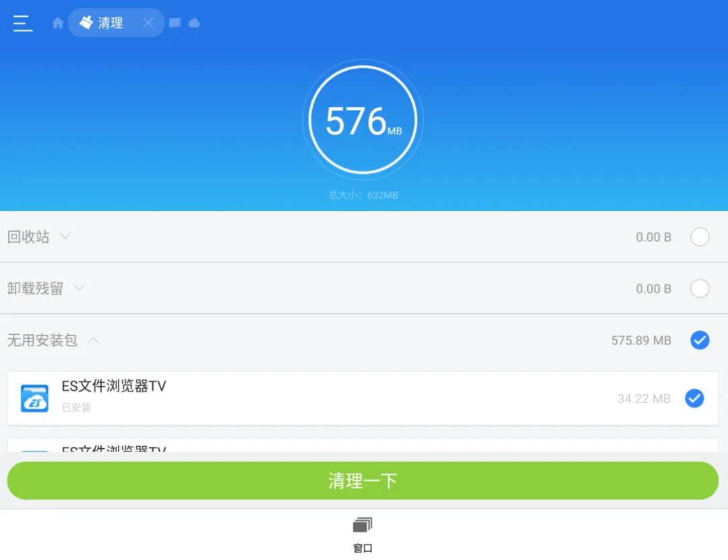Uncheck the 无用安装包 575.89 MB checkbox
This screenshot has height=560, width=728.
pos(699,340)
